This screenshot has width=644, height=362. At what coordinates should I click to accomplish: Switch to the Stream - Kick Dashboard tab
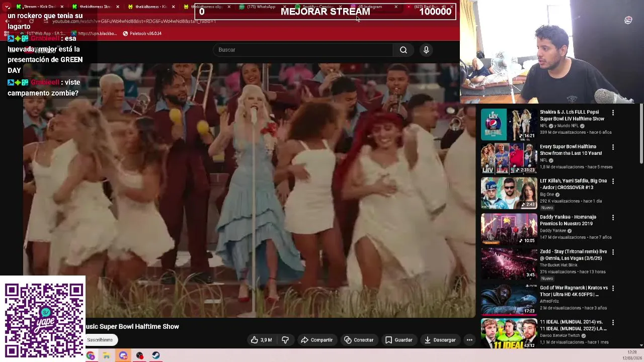coord(40,7)
